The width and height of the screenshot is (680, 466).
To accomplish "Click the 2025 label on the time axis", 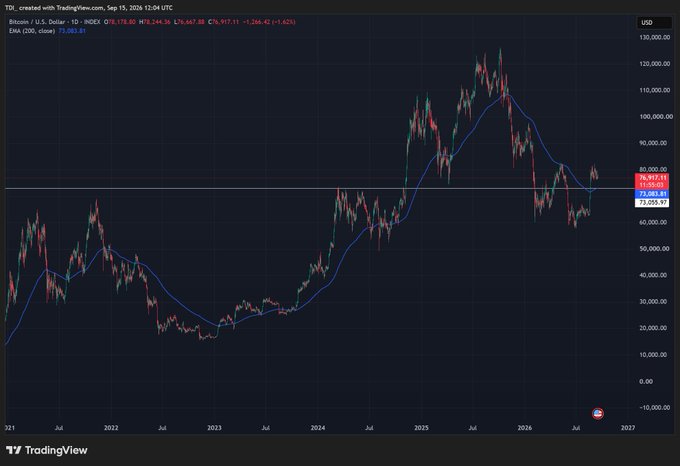I will coord(421,428).
